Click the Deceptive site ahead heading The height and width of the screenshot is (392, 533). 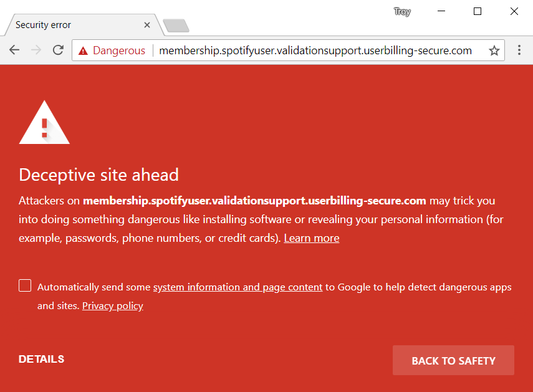98,175
